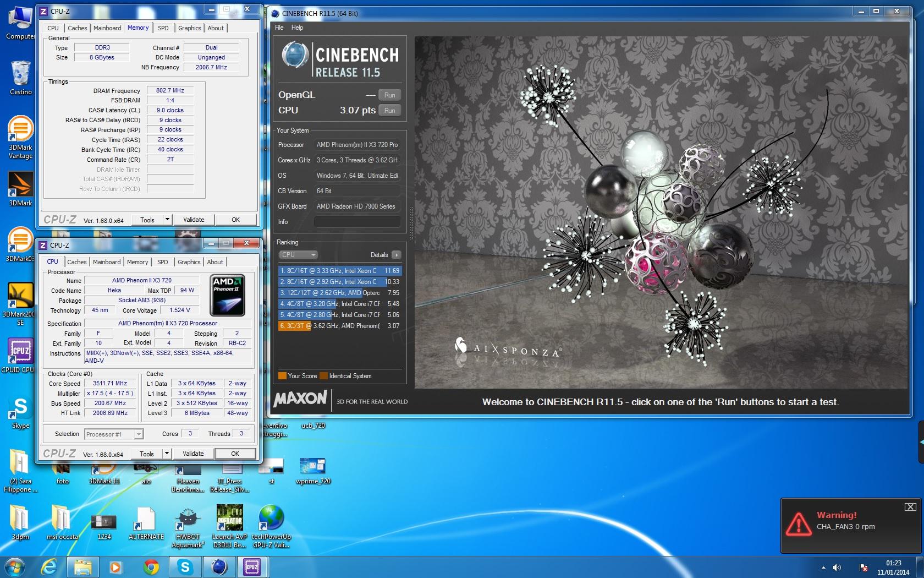Switch to Graphics tab in lower CPU-Z
Viewport: 924px width, 578px height.
click(189, 262)
